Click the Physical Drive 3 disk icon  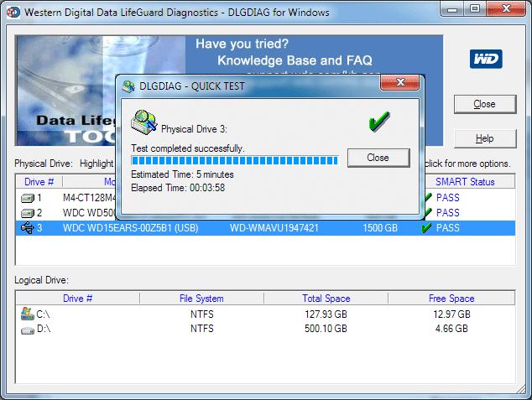pos(143,124)
